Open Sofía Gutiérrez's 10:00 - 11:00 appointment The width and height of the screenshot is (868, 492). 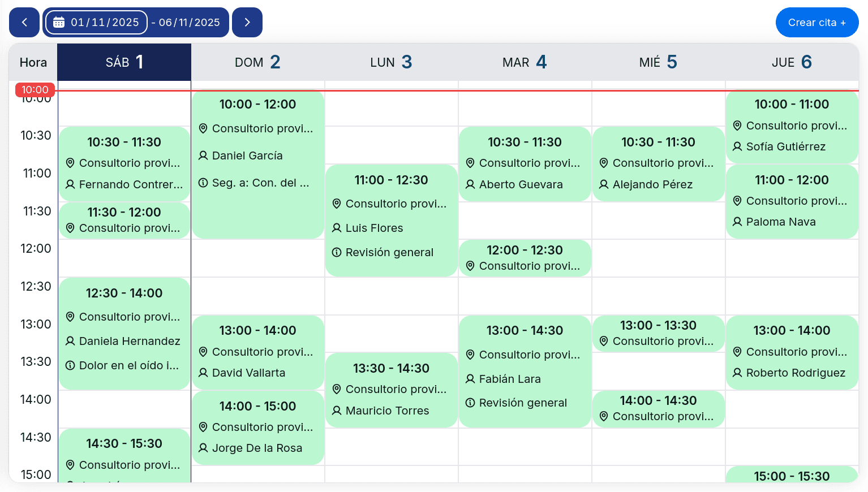click(x=792, y=127)
